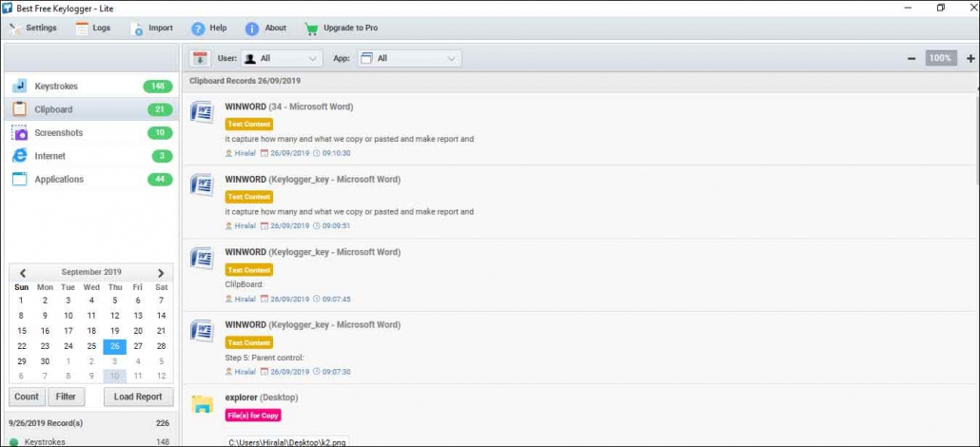Click the Step 5: Parent control: text
980x447 pixels.
[x=265, y=358]
